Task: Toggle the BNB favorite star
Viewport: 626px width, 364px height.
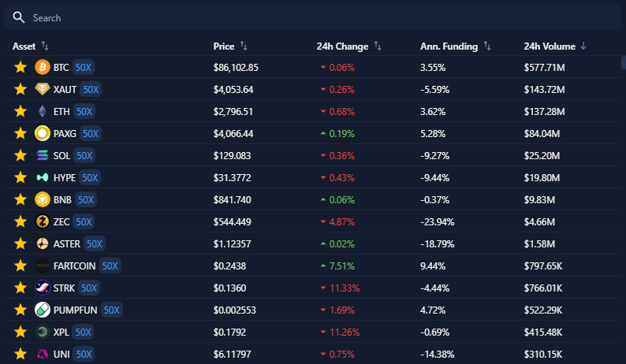Action: pos(20,199)
